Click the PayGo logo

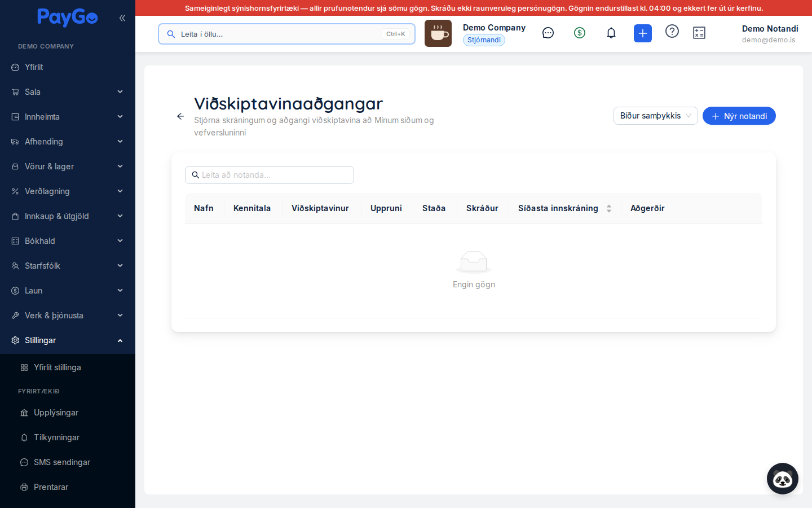pos(68,17)
